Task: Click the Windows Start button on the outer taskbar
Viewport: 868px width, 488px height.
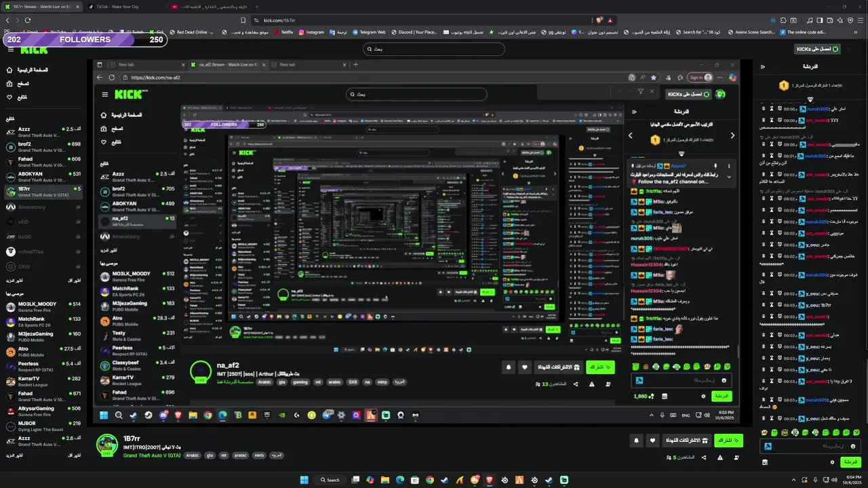Action: 304,480
